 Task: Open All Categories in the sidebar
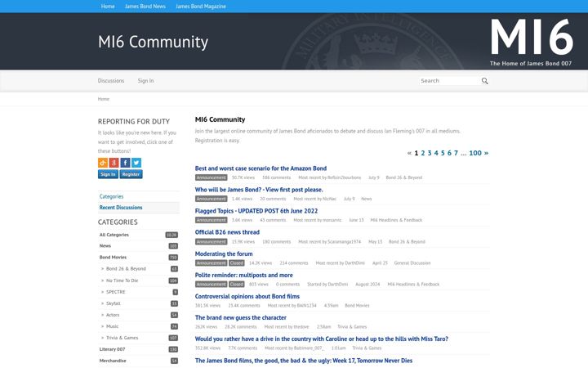(114, 235)
